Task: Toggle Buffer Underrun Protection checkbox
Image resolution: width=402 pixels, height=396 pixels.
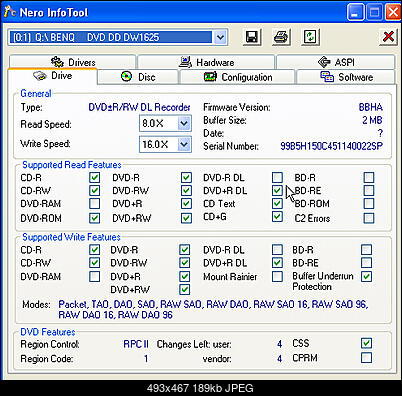Action: pos(367,276)
